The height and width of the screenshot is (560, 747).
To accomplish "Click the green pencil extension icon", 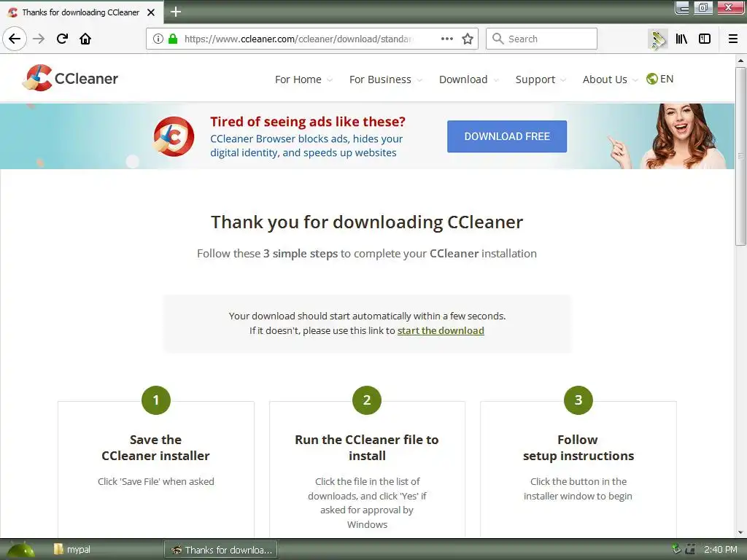I will tap(658, 39).
